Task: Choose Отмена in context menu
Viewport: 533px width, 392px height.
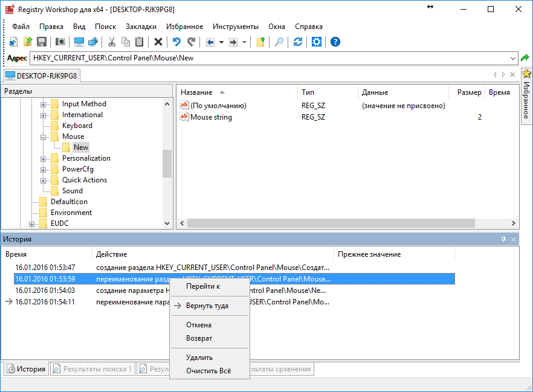Action: 210,325
